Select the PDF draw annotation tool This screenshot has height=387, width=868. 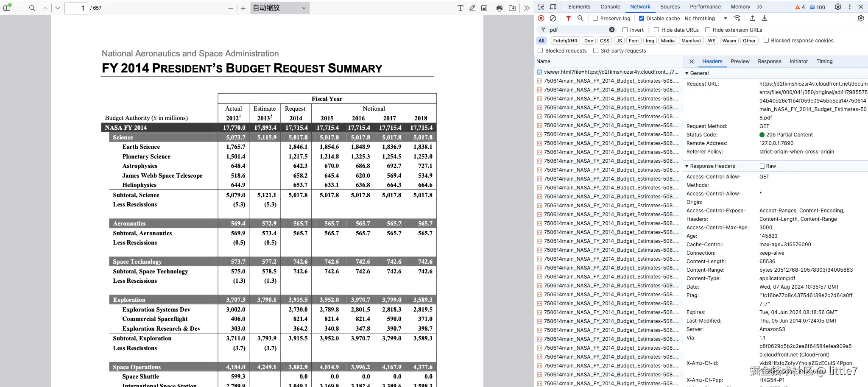click(472, 8)
